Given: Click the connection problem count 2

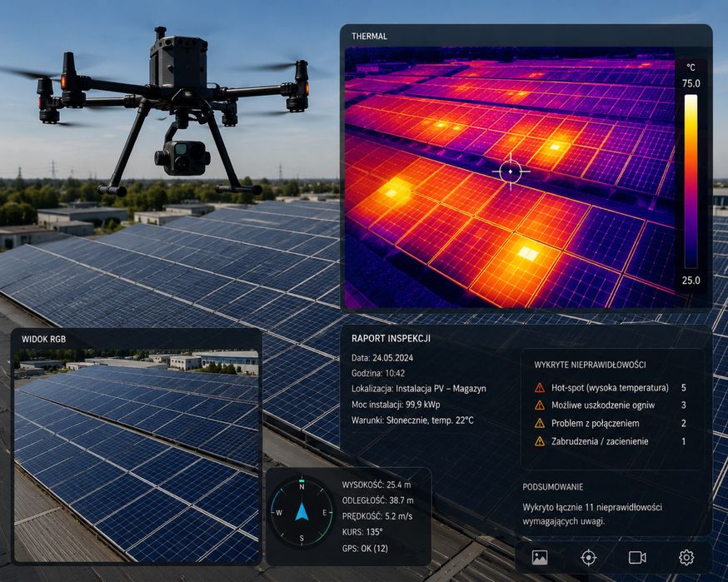Looking at the screenshot, I should [x=683, y=423].
